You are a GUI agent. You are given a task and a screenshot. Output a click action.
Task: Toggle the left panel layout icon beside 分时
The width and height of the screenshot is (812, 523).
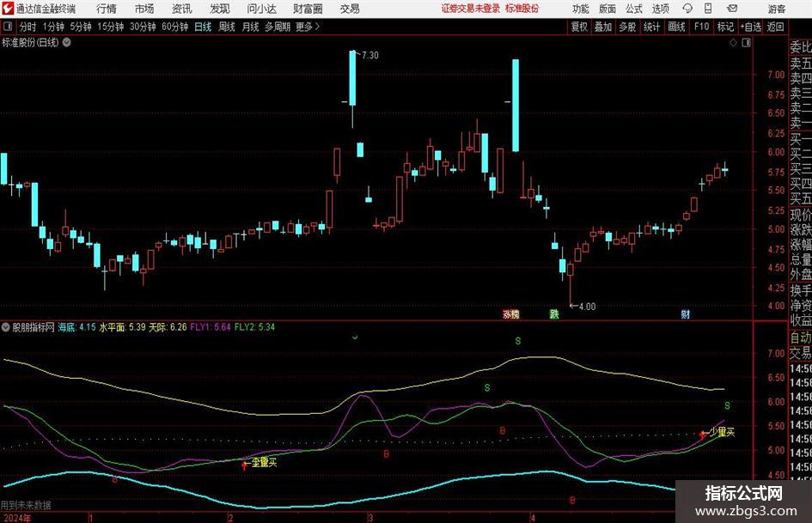pos(7,27)
